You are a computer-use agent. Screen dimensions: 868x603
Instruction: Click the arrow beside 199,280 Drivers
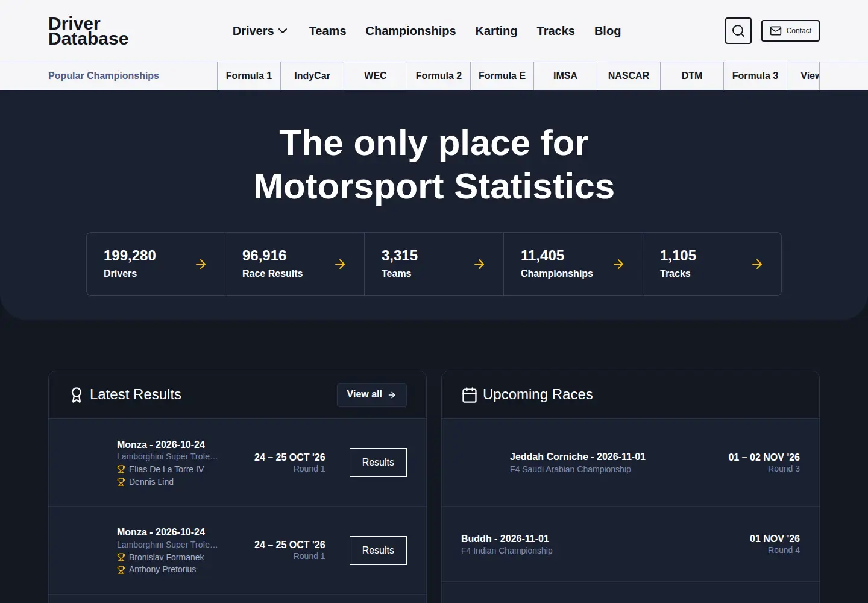click(x=201, y=264)
